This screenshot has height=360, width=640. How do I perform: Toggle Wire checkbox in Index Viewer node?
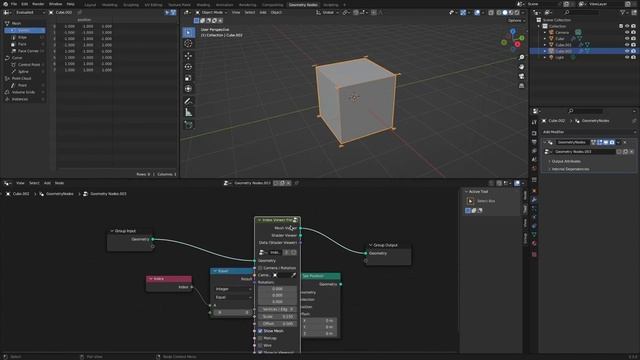point(260,345)
